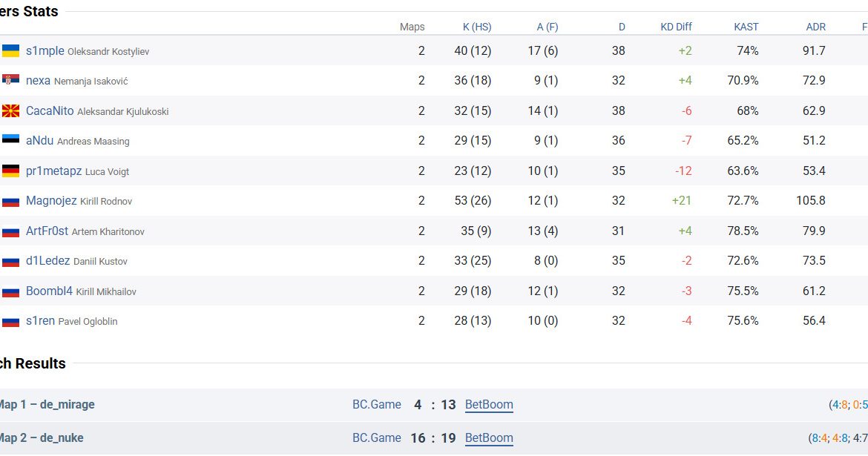Open s1mple player profile link
The image size is (868, 456).
point(45,51)
